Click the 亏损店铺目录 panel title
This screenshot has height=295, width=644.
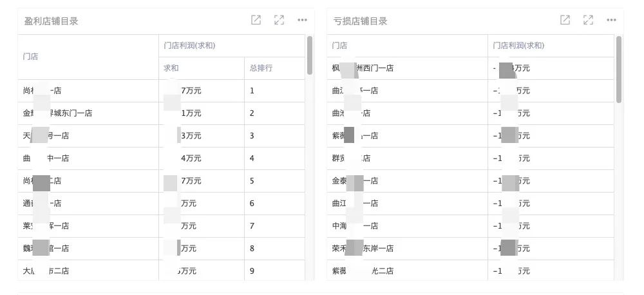[361, 21]
